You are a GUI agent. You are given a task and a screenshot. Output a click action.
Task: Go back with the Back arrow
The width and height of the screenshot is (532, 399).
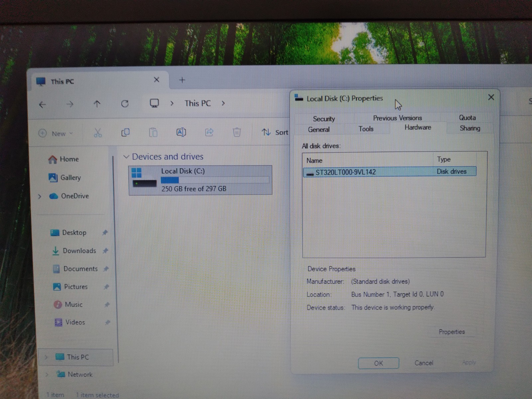tap(42, 105)
